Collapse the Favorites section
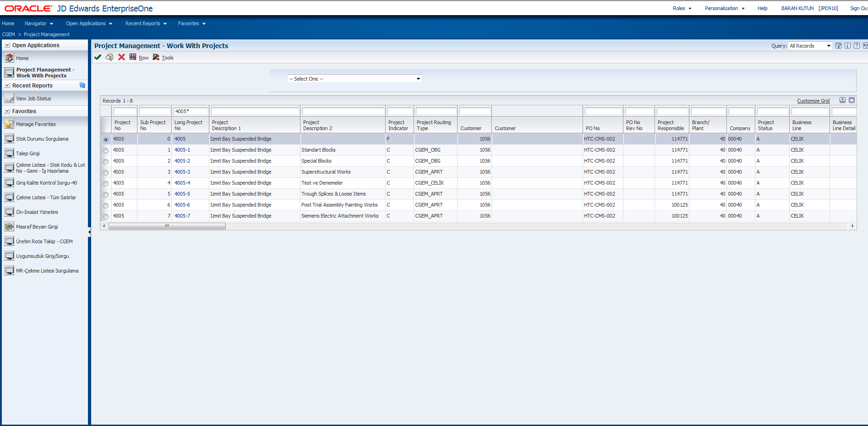The height and width of the screenshot is (426, 868). coord(7,111)
